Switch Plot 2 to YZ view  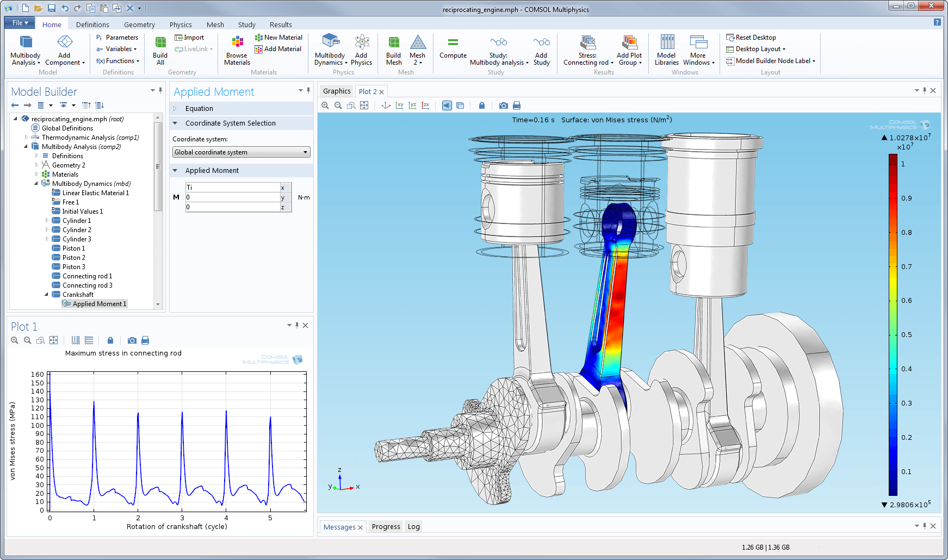coord(412,105)
